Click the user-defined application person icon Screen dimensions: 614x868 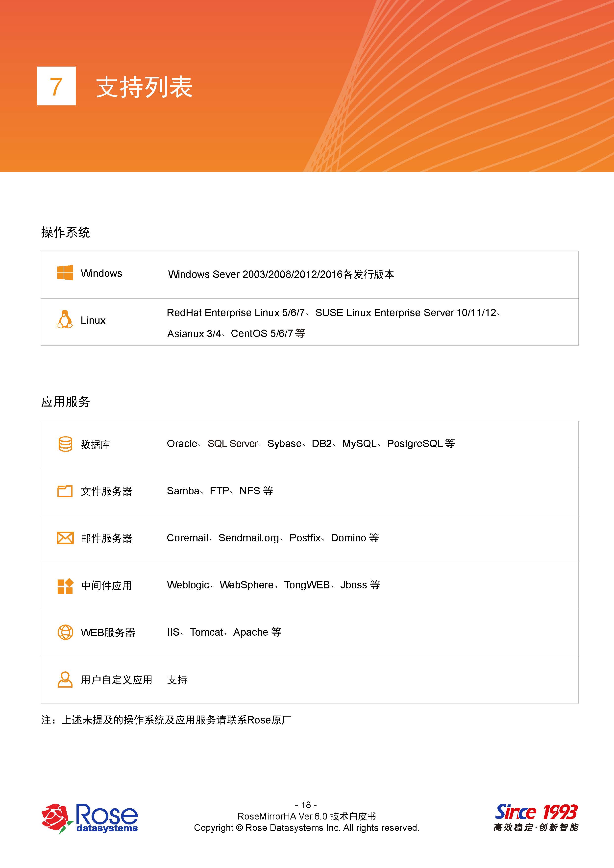click(x=65, y=679)
